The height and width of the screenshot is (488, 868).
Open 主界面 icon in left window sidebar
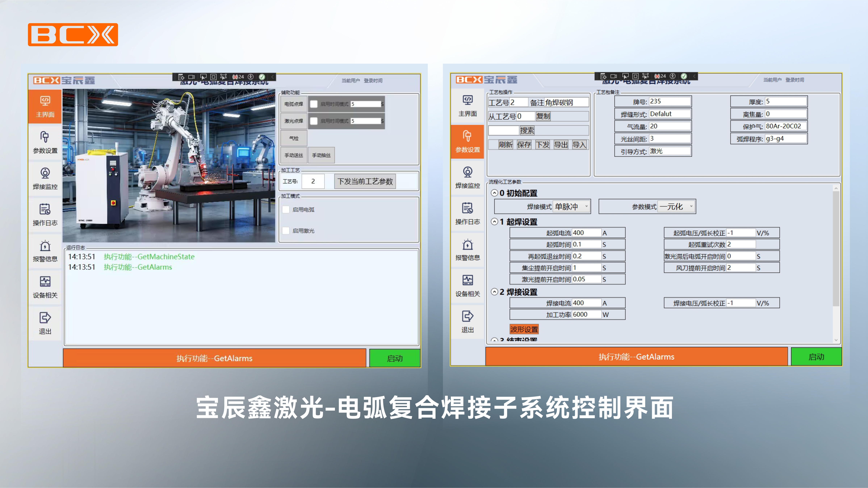tap(45, 101)
